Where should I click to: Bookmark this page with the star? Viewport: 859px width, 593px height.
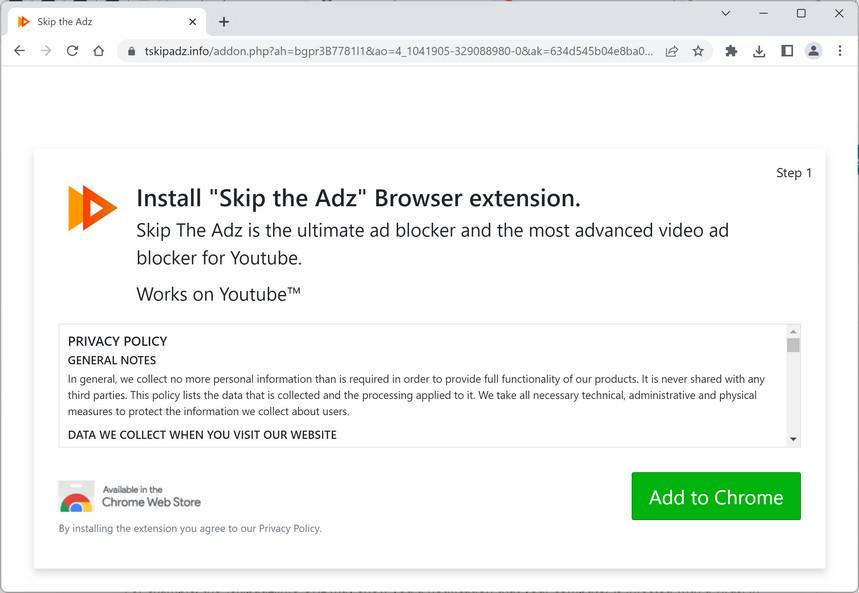(x=698, y=51)
